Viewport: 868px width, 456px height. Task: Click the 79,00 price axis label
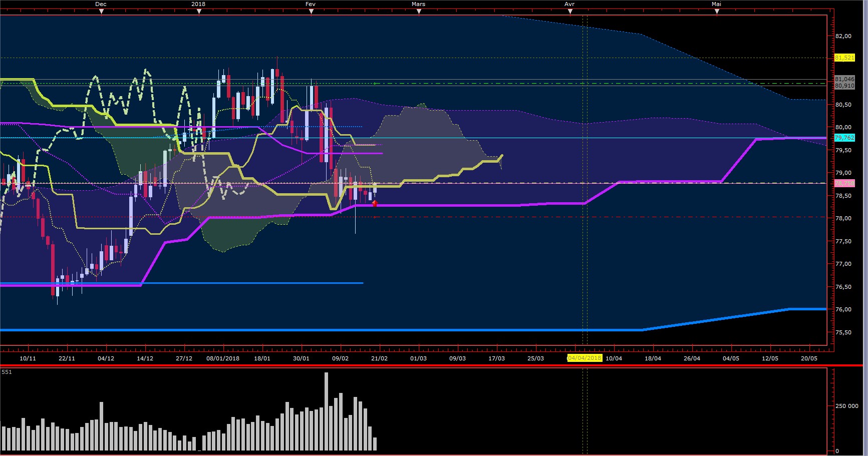[843, 173]
